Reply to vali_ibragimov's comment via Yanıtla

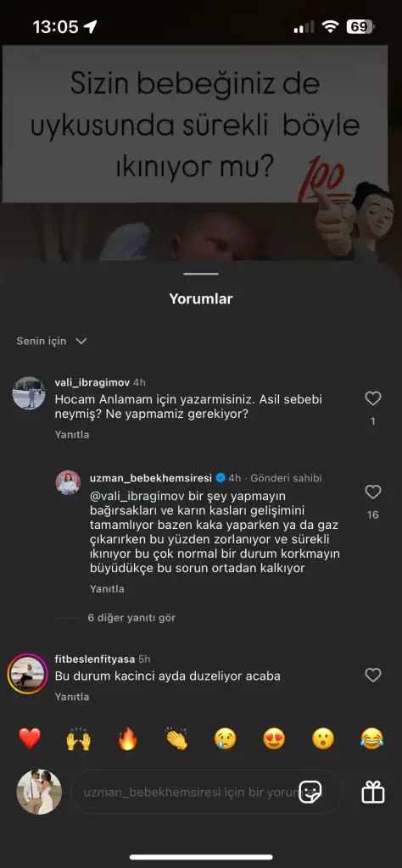pyautogui.click(x=72, y=435)
